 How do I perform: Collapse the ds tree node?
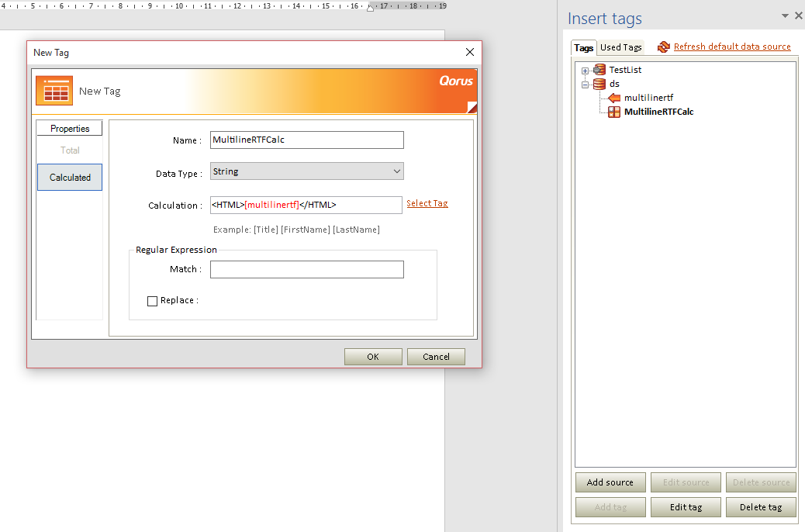[x=585, y=85]
